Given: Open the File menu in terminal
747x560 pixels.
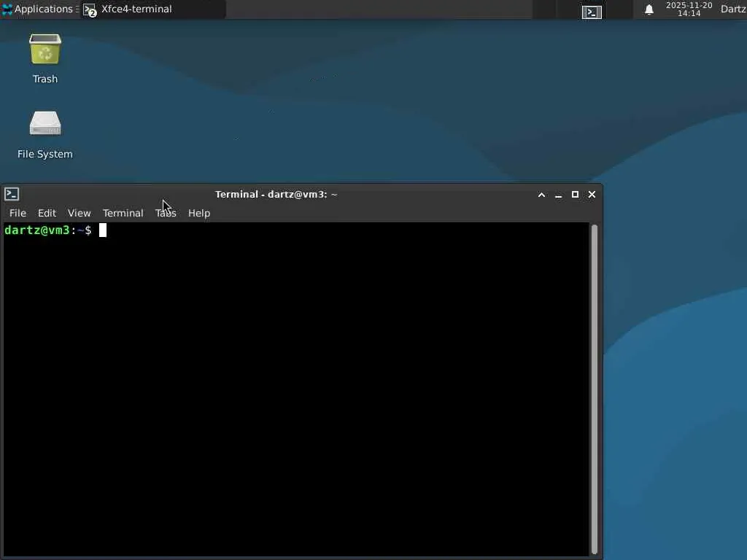Looking at the screenshot, I should tap(18, 213).
